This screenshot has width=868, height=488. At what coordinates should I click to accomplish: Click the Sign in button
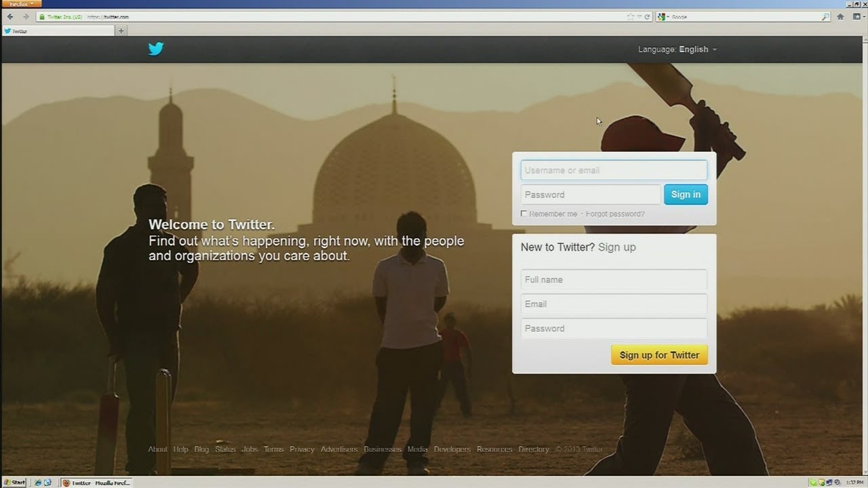pos(686,195)
